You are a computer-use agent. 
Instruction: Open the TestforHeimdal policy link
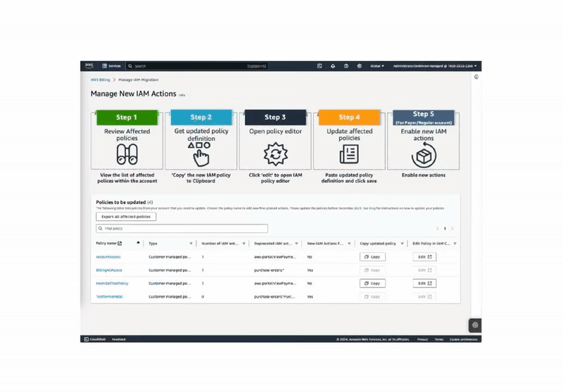(109, 297)
